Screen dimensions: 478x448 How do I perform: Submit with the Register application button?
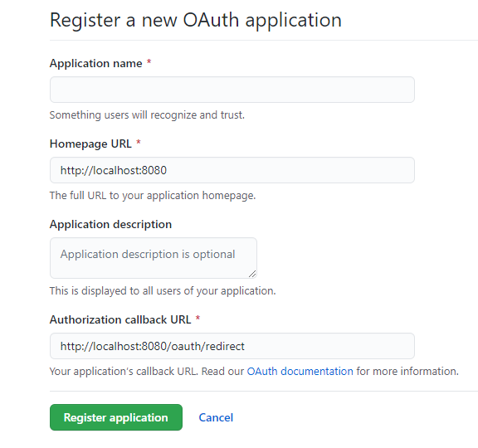tap(116, 417)
